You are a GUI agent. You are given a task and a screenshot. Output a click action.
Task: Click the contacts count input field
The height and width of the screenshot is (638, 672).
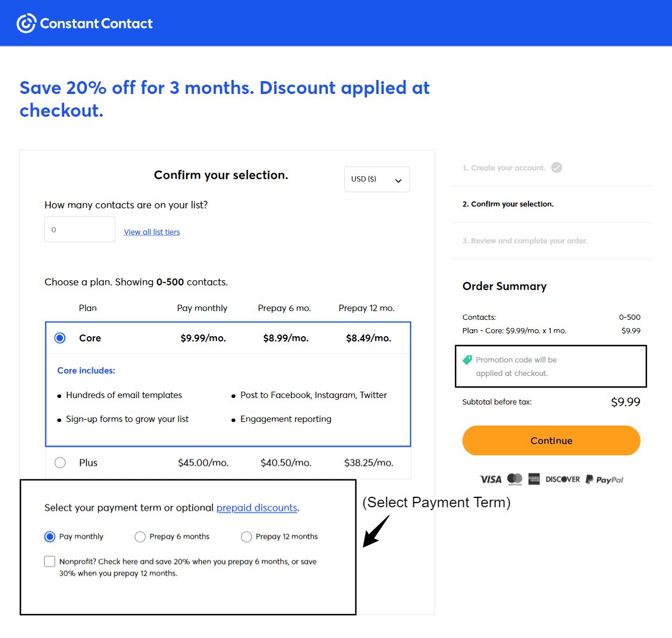80,229
